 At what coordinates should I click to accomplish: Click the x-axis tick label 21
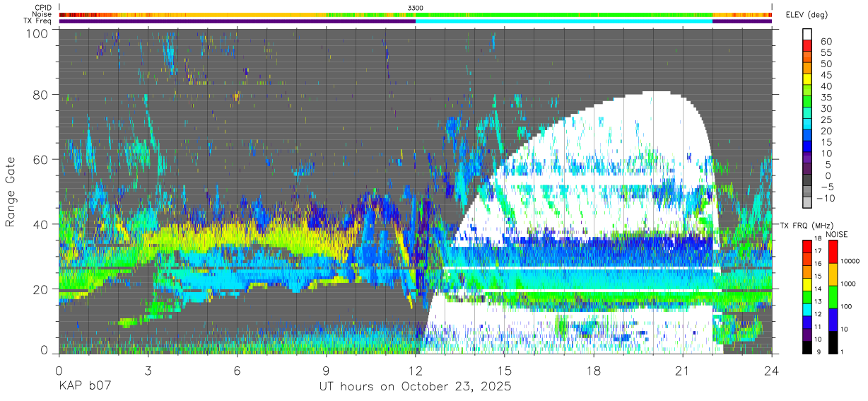(683, 371)
